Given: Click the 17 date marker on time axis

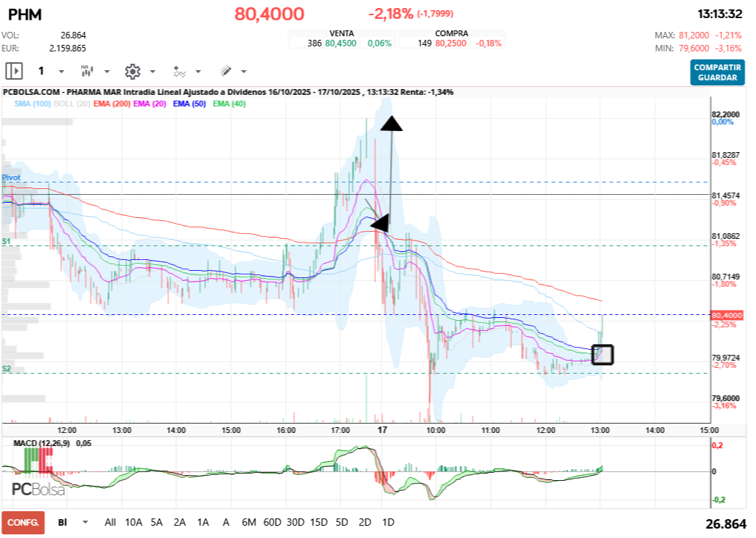Looking at the screenshot, I should point(382,430).
